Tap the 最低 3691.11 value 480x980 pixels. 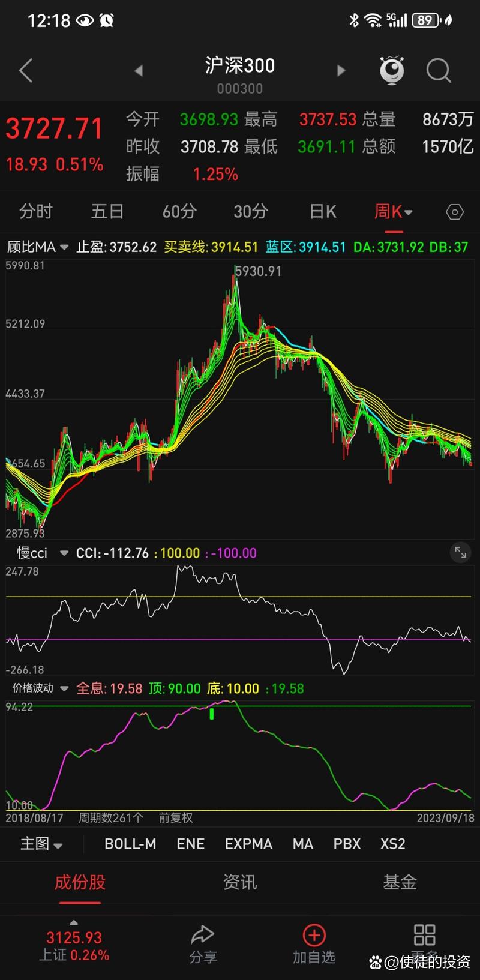pos(327,146)
